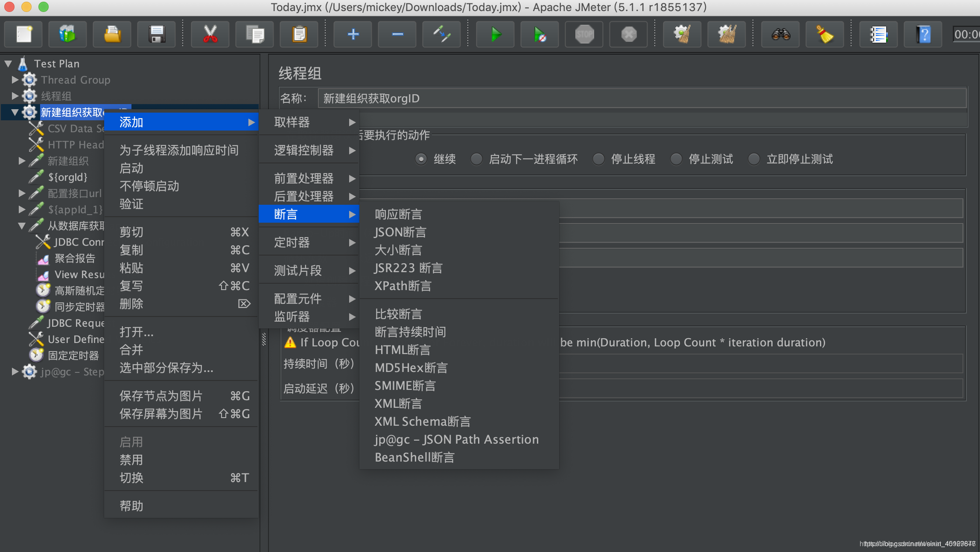Image resolution: width=980 pixels, height=552 pixels.
Task: Click the elapsed timer display 00:0
Action: click(x=967, y=34)
